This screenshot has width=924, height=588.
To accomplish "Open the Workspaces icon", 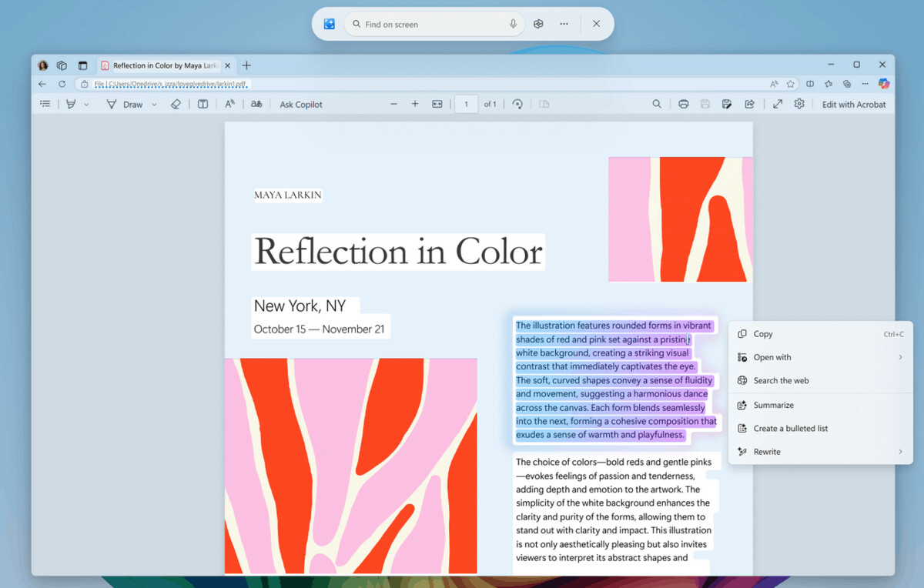I will click(x=62, y=65).
